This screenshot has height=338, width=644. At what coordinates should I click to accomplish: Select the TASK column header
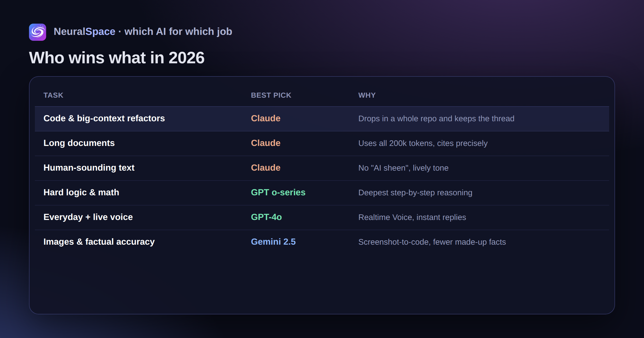pos(53,95)
